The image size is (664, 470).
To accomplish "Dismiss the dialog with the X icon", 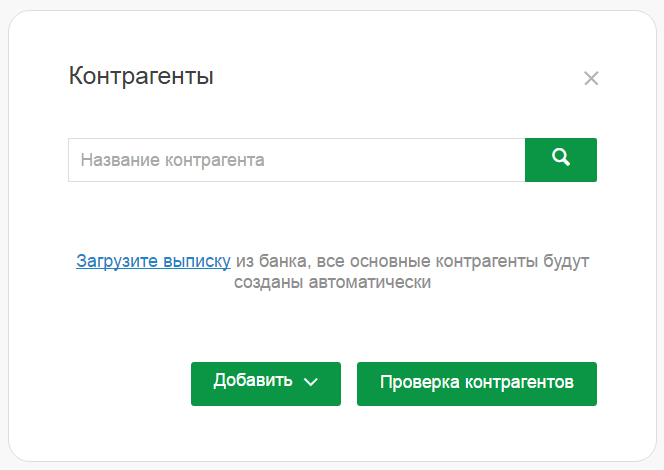I will 591,78.
